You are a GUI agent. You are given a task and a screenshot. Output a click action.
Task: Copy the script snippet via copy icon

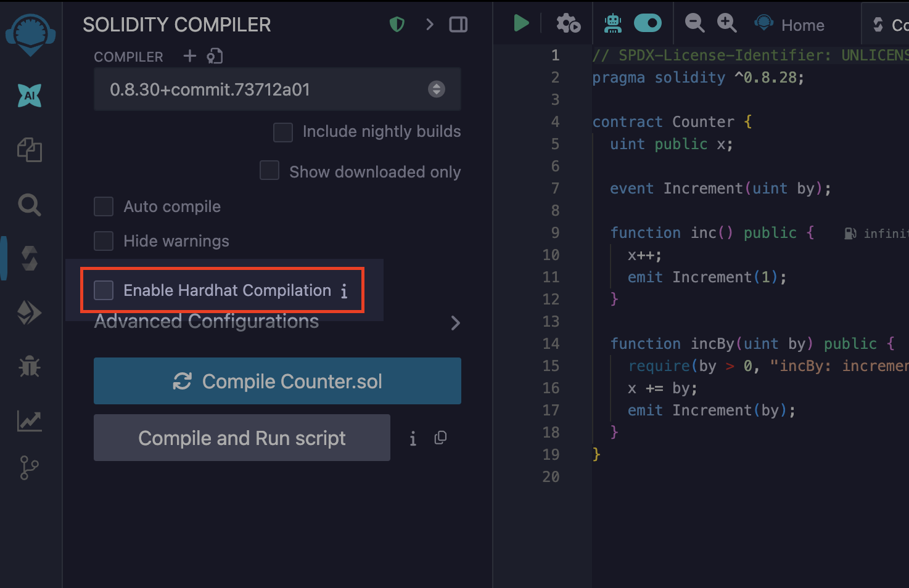(440, 438)
